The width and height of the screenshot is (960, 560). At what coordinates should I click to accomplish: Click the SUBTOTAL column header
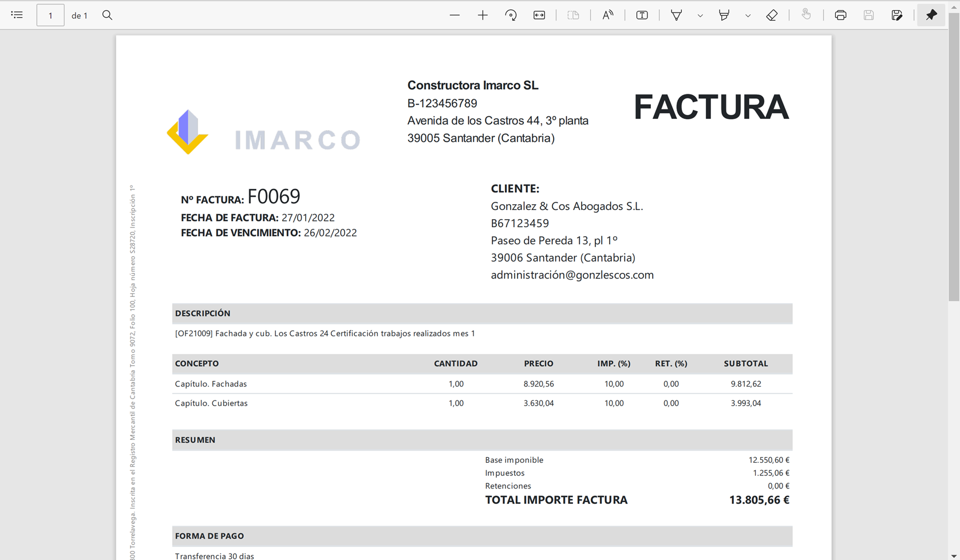pos(746,364)
